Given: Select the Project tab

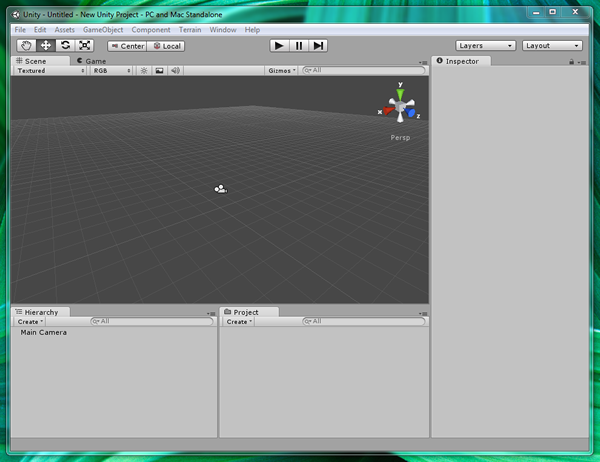Looking at the screenshot, I should [x=249, y=312].
